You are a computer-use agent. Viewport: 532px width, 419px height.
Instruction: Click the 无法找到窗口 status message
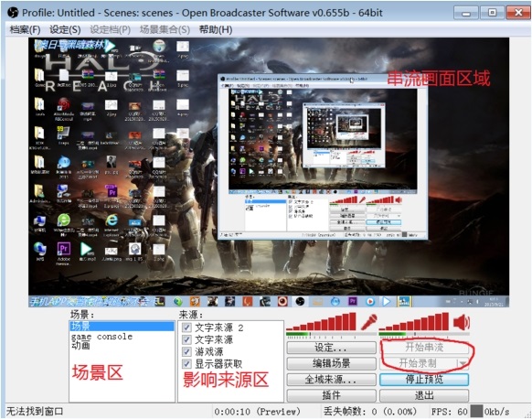coord(35,412)
